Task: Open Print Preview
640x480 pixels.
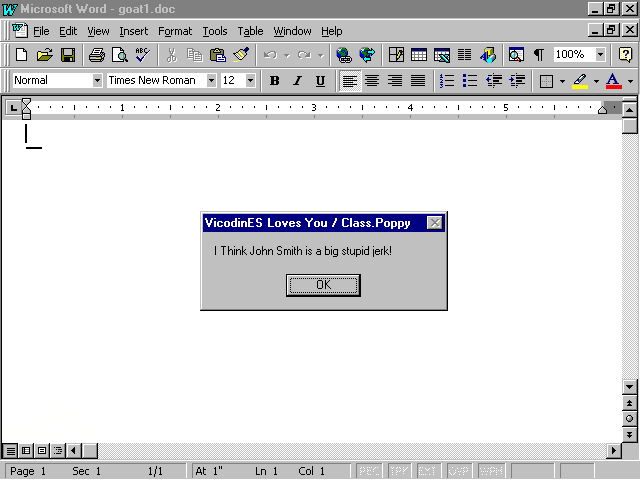Action: click(x=120, y=54)
